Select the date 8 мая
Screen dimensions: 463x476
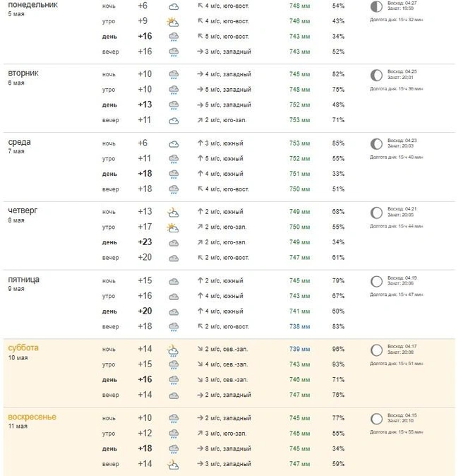pos(16,220)
